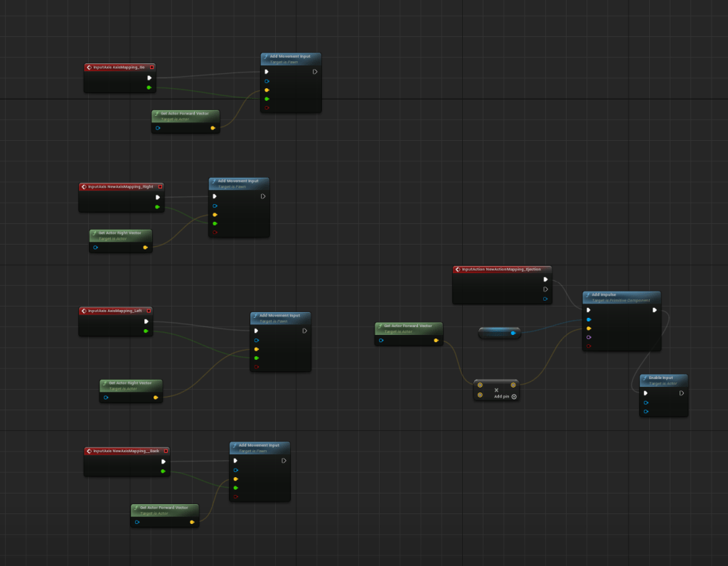The width and height of the screenshot is (728, 566).
Task: Click the function icon on Add Impulse node
Action: point(587,294)
